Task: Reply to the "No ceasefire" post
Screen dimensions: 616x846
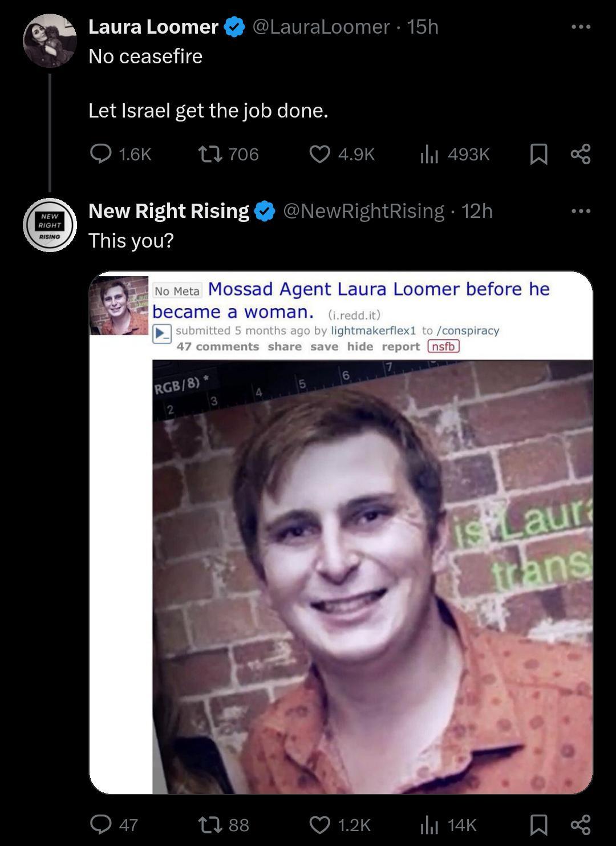Action: 102,154
